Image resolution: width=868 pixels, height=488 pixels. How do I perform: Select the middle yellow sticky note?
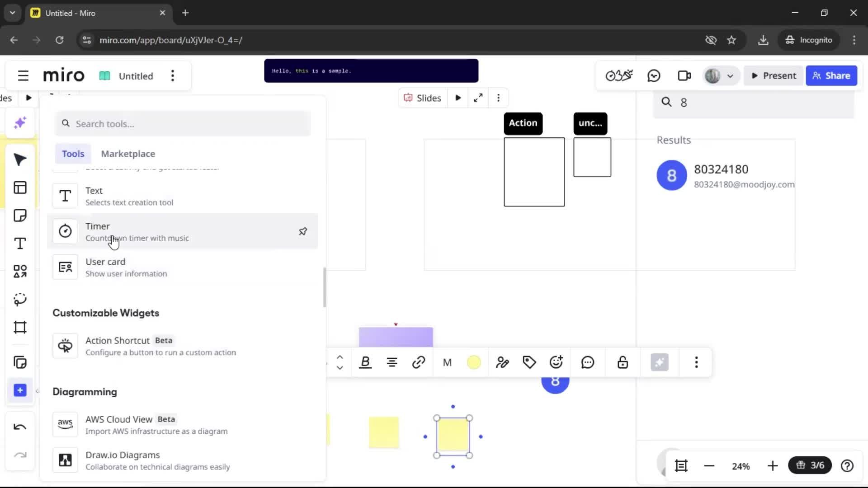click(x=384, y=432)
